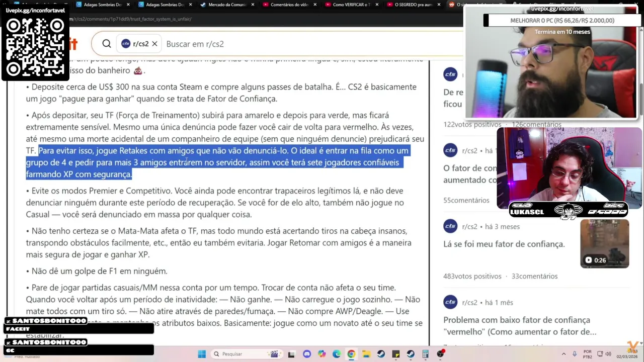Switch to the 'Como VERIFICAR o T' tab
This screenshot has width=644, height=362.
(x=351, y=5)
